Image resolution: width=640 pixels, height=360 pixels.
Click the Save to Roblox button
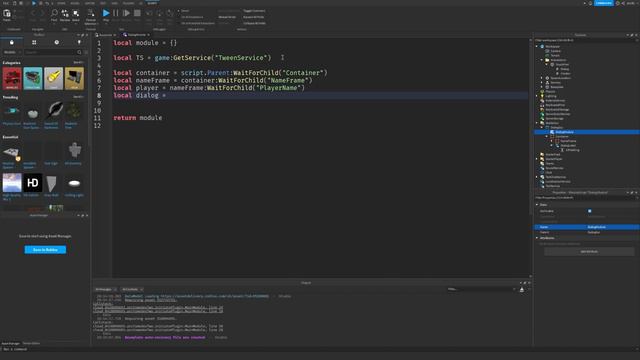45,249
